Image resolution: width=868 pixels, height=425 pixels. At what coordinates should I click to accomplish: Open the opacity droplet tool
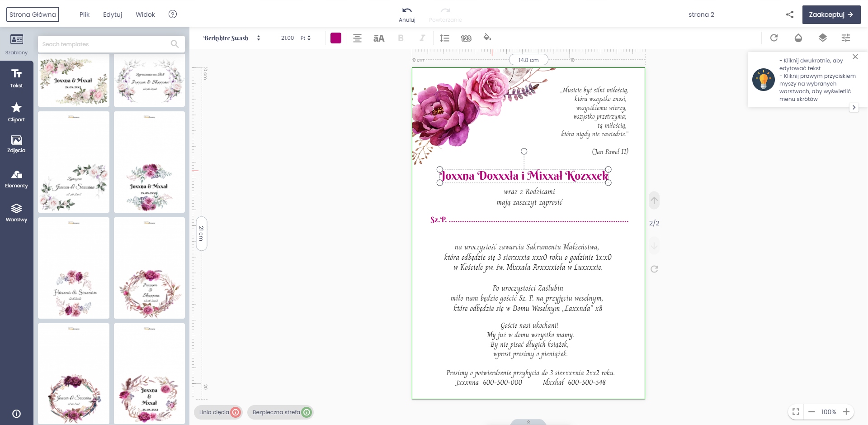798,38
